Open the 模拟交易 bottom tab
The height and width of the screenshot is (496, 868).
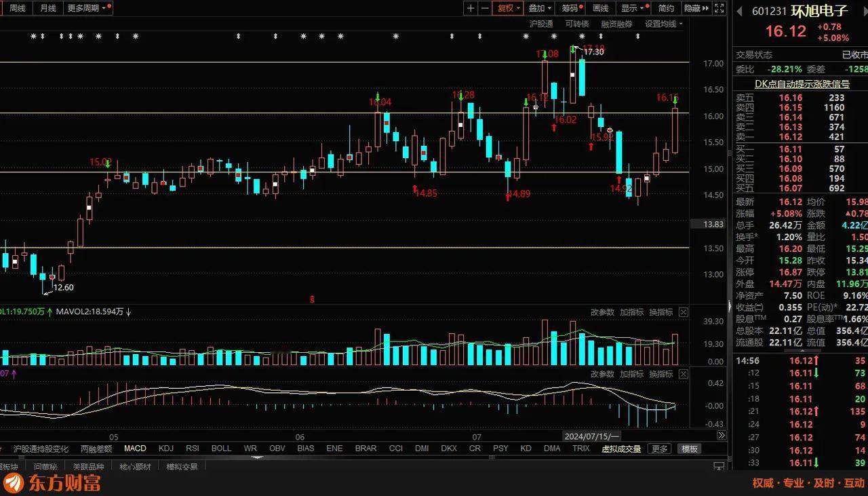[x=182, y=466]
